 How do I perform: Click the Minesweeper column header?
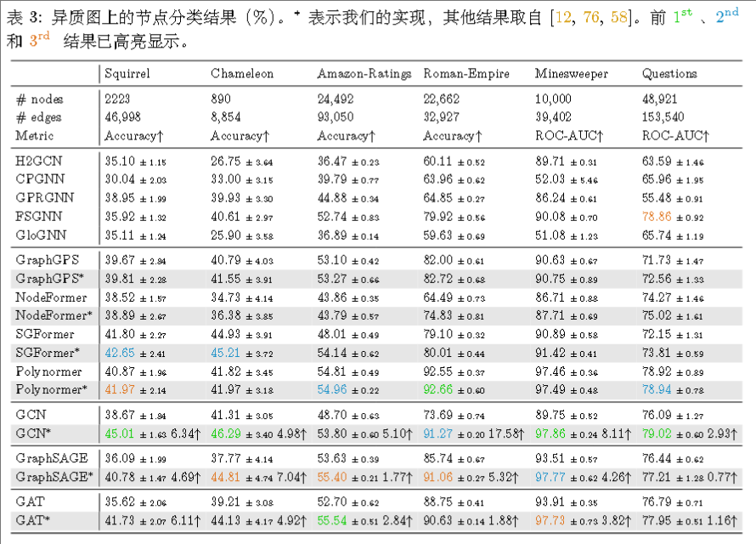(x=571, y=74)
